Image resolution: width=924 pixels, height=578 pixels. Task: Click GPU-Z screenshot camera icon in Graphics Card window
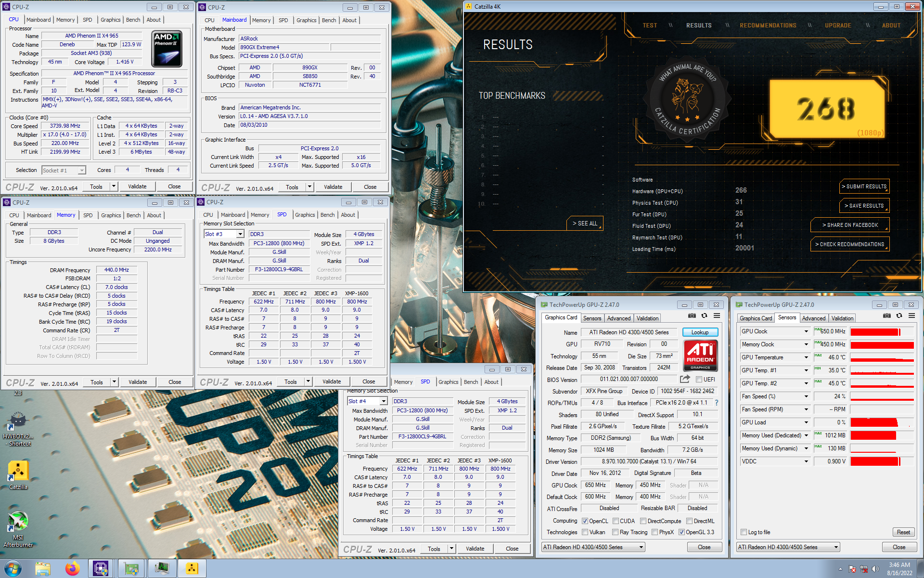tap(692, 316)
